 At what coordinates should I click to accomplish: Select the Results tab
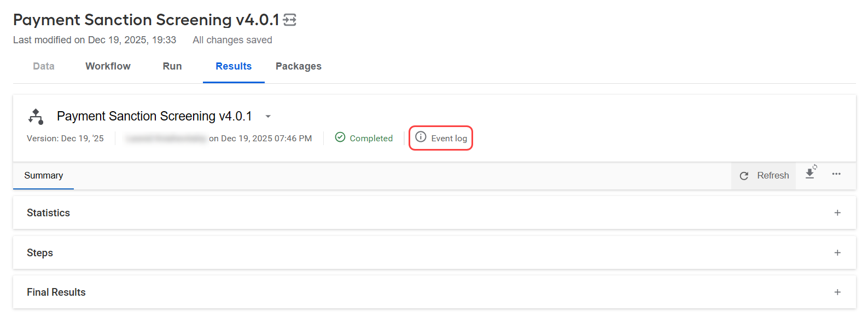tap(234, 66)
